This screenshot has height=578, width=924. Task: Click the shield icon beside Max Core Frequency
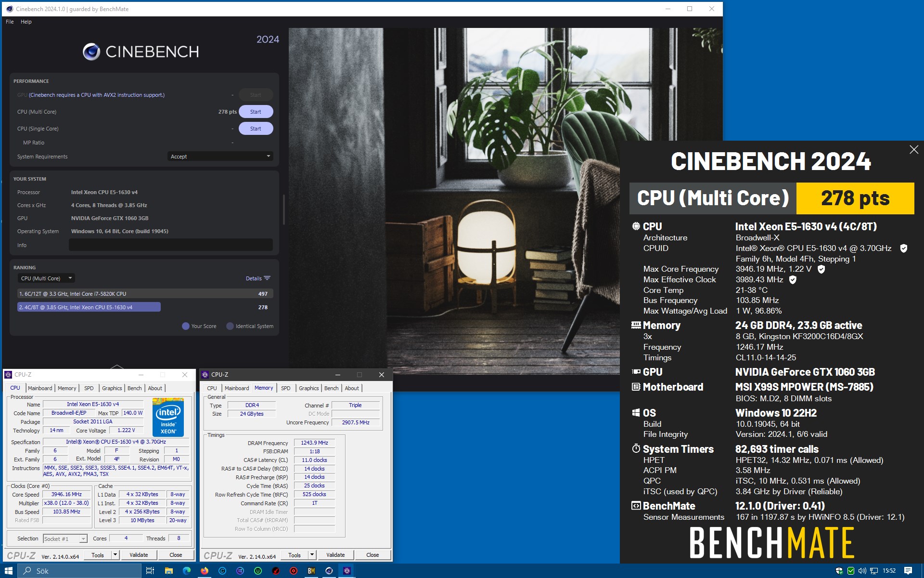tap(821, 269)
